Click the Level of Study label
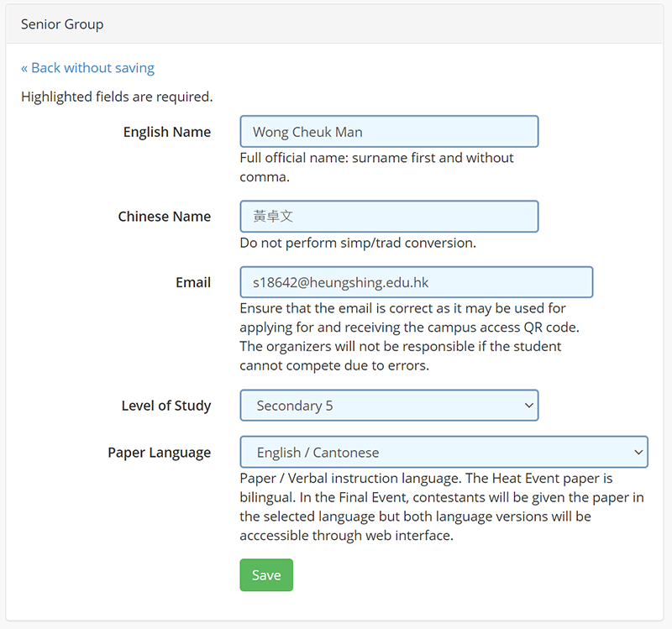 tap(165, 406)
